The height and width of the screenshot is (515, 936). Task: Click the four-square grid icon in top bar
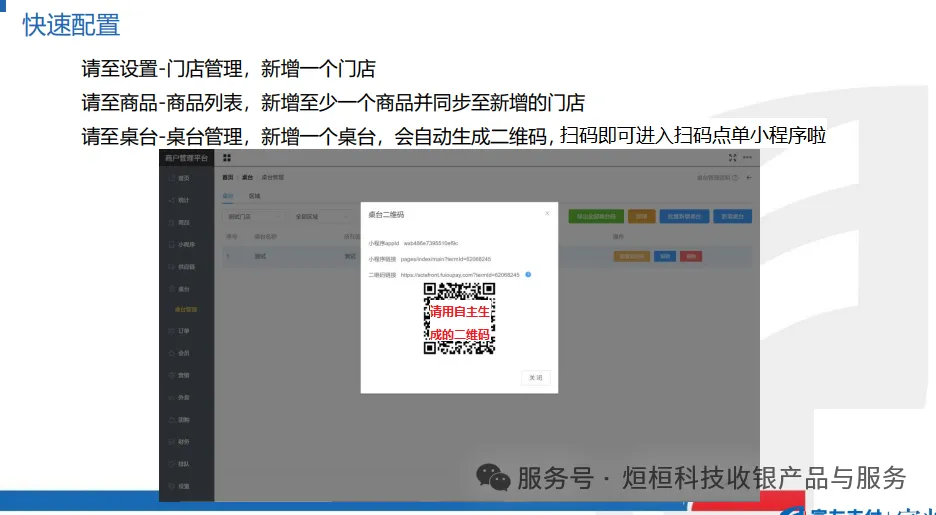(227, 158)
